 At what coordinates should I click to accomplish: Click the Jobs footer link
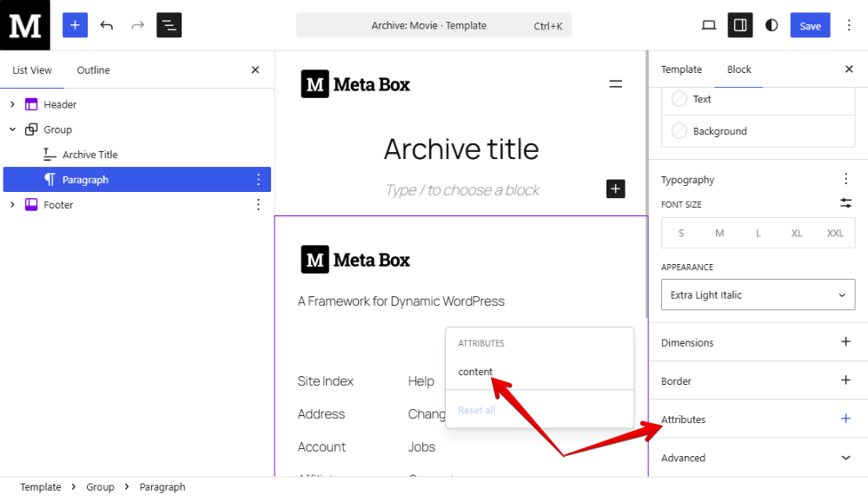pyautogui.click(x=421, y=446)
